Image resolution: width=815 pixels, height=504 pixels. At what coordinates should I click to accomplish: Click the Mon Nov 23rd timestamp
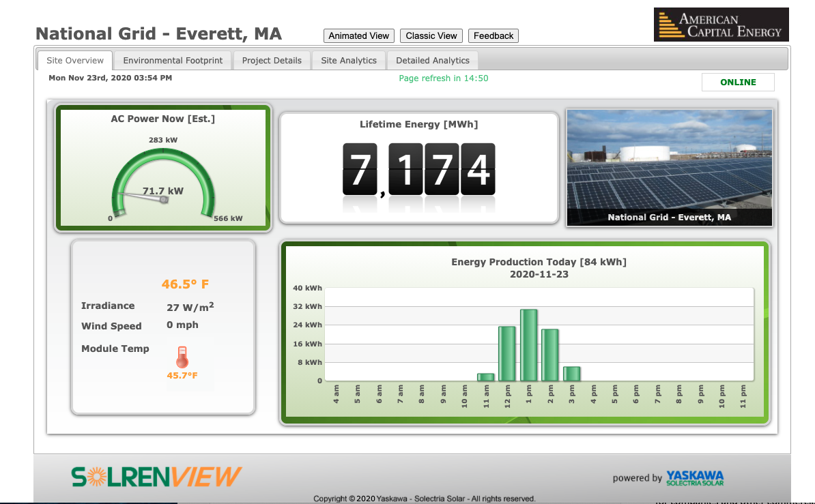pos(110,78)
